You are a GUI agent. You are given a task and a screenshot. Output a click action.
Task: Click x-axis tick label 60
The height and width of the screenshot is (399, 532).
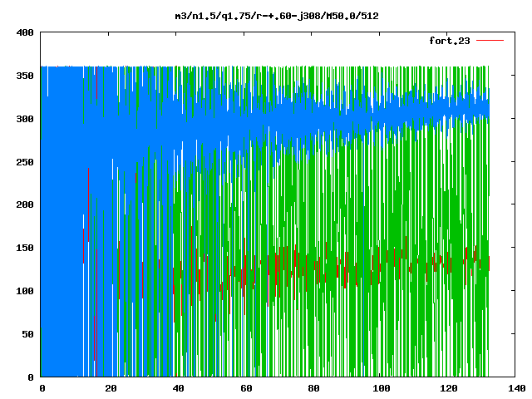[246, 388]
